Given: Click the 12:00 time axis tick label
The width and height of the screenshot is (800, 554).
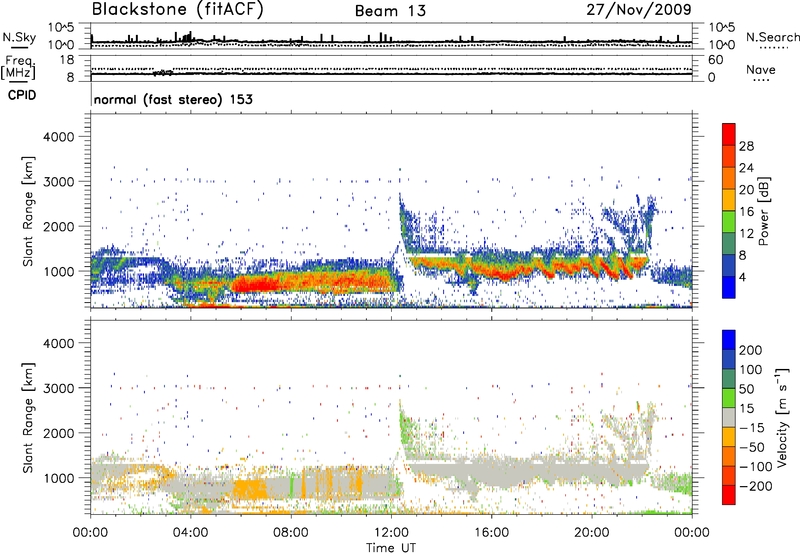Looking at the screenshot, I should (x=391, y=533).
